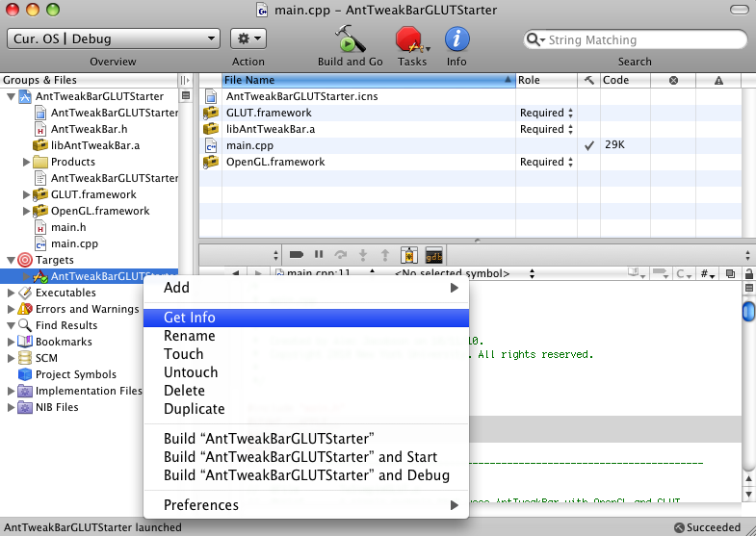
Task: Change Role stepper for GLUT.framework
Action: click(x=570, y=114)
